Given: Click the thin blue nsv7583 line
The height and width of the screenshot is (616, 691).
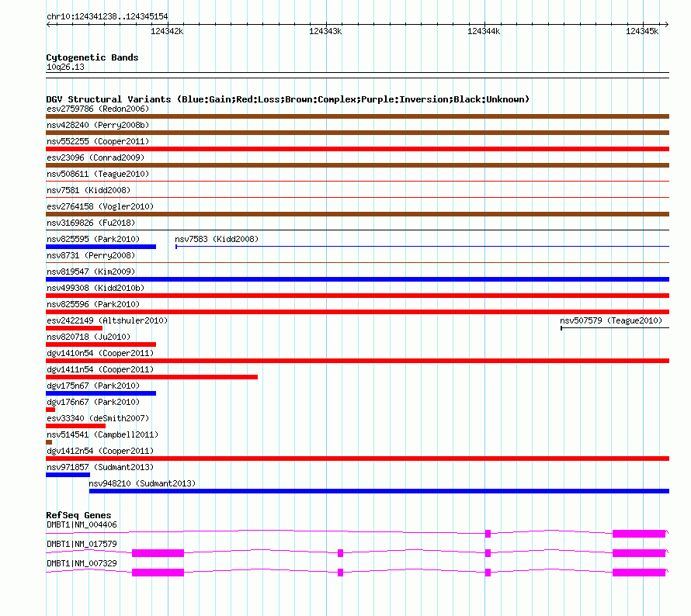Looking at the screenshot, I should point(422,247).
